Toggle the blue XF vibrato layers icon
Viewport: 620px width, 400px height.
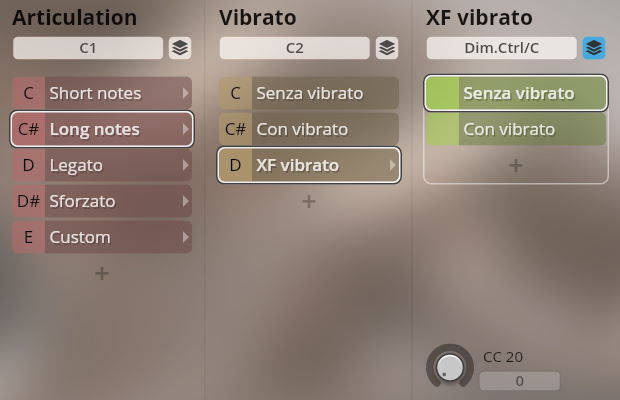point(594,47)
